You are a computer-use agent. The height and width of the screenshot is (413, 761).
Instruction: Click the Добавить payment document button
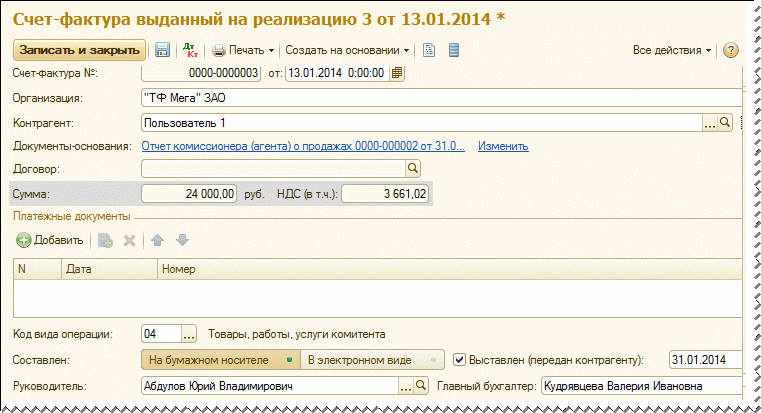click(50, 240)
